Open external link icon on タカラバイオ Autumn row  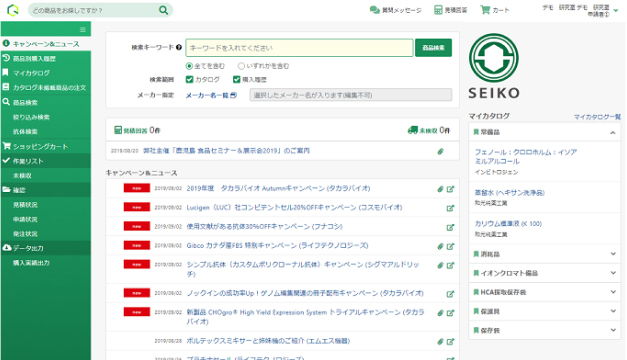pos(450,189)
